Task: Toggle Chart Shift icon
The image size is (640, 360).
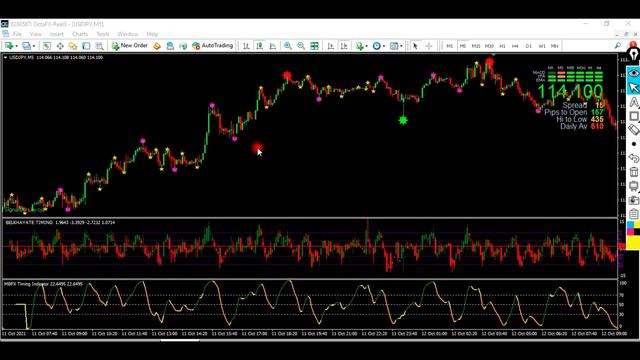Action: (x=344, y=46)
